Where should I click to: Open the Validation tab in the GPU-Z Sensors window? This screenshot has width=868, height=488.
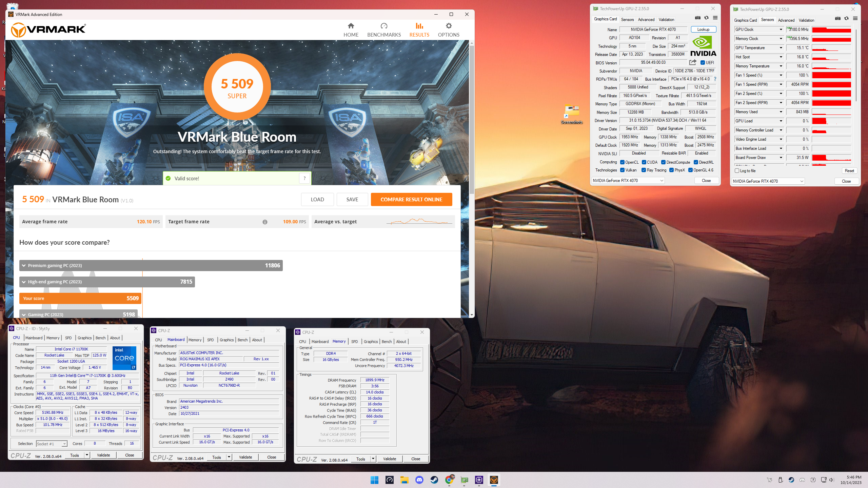tap(806, 20)
